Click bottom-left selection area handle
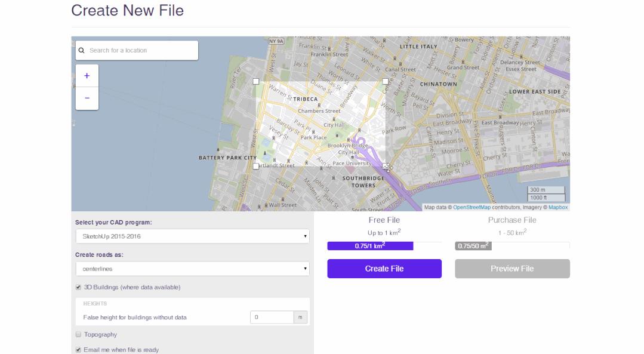This screenshot has width=644, height=354. (x=256, y=166)
